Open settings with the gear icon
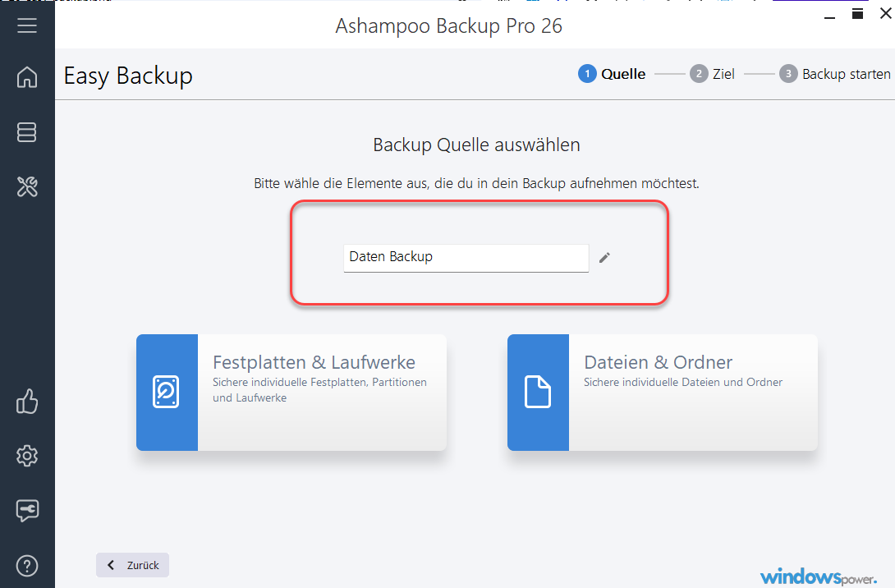Viewport: 895px width, 588px height. tap(27, 456)
